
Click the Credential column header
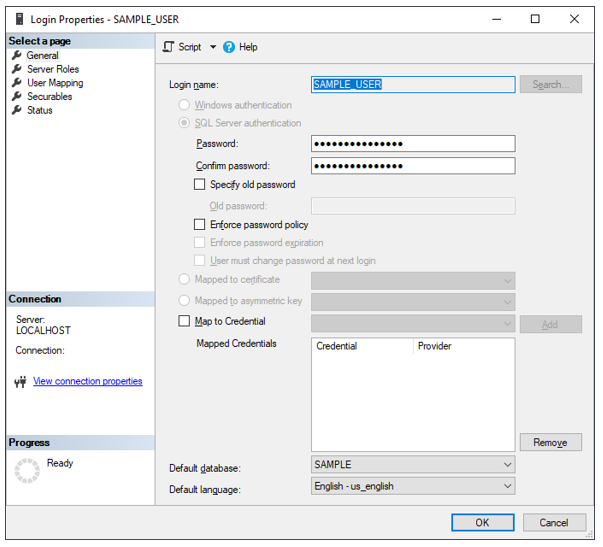[362, 346]
